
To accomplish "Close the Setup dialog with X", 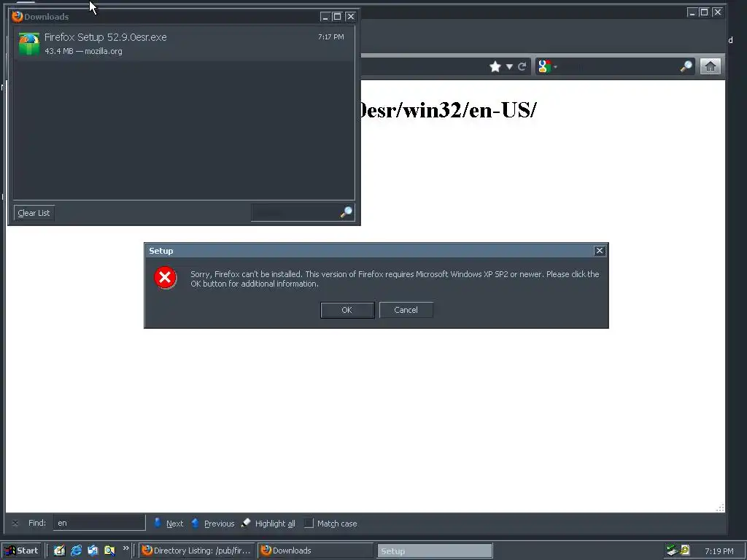I will tap(600, 251).
